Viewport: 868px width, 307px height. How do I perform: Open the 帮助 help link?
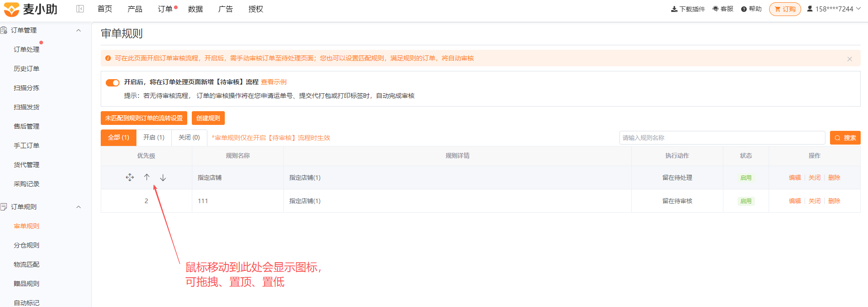tap(751, 9)
